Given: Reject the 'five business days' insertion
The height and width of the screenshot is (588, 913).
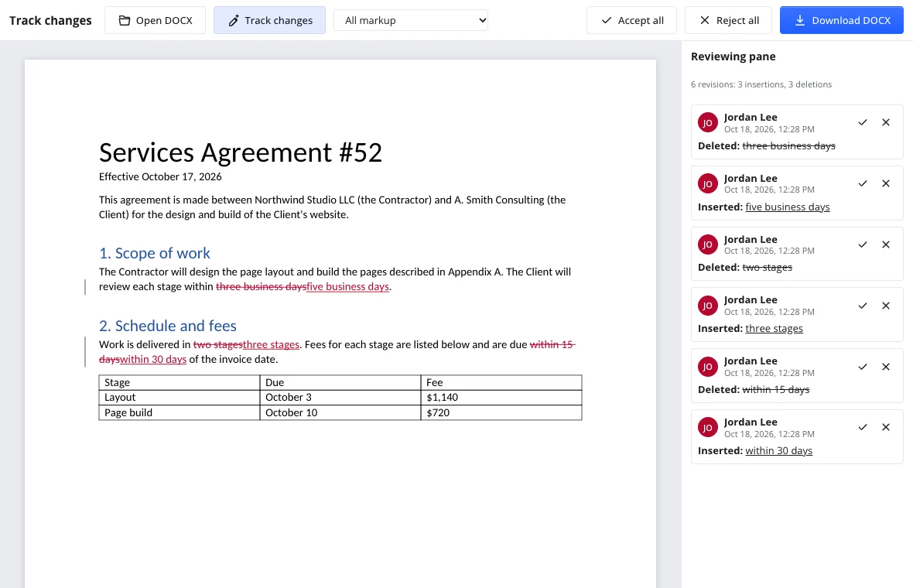Looking at the screenshot, I should click(886, 183).
